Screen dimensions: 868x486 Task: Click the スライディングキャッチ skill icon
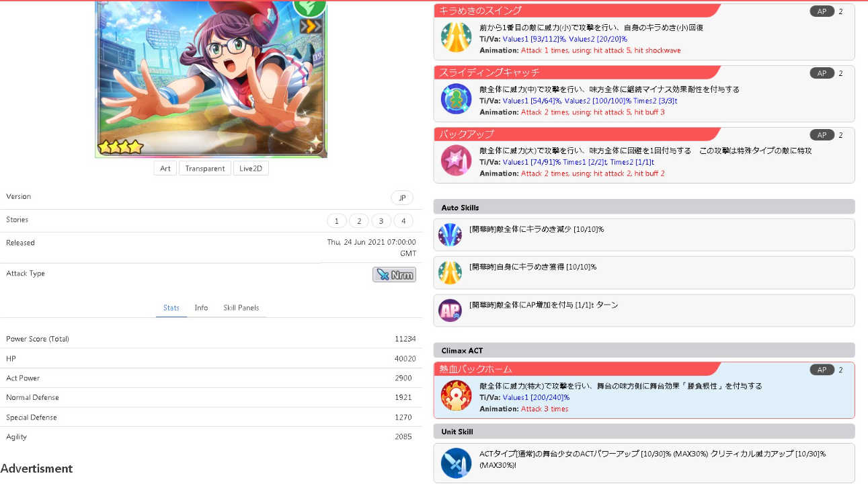456,99
